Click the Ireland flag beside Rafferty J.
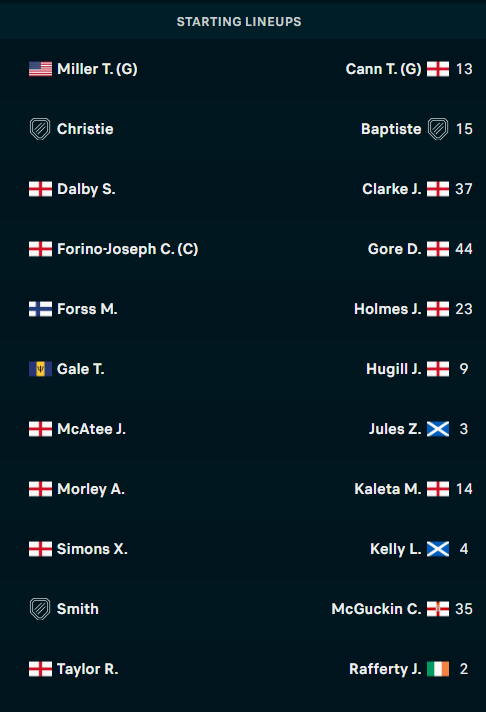486x712 pixels. (438, 669)
